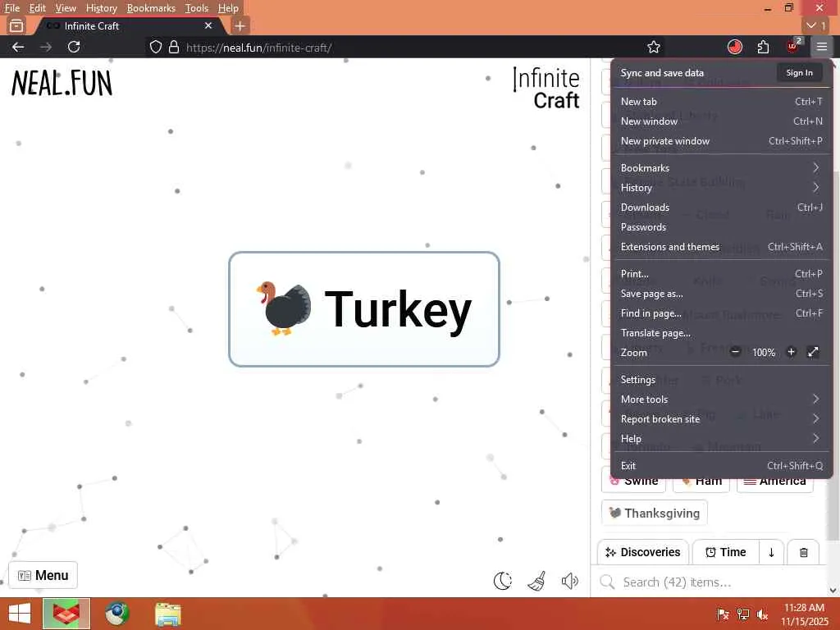Expand the More tools submenu
The width and height of the screenshot is (840, 630).
coord(722,399)
